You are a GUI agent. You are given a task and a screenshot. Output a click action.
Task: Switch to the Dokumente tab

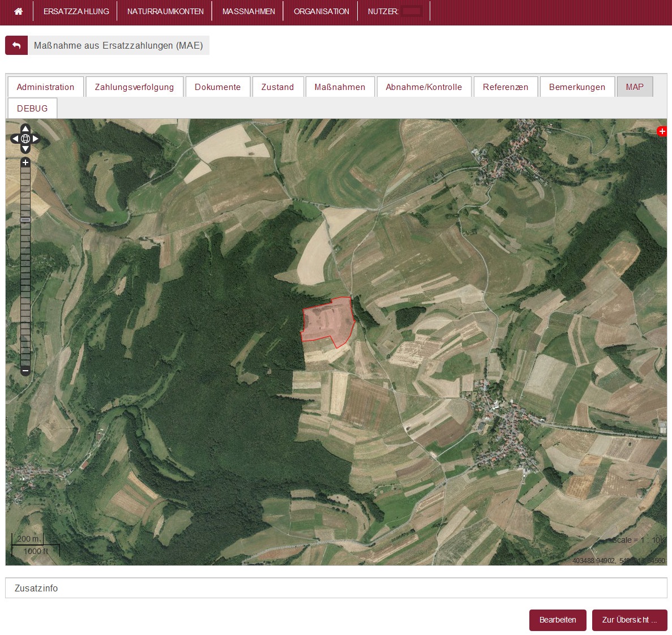(217, 87)
